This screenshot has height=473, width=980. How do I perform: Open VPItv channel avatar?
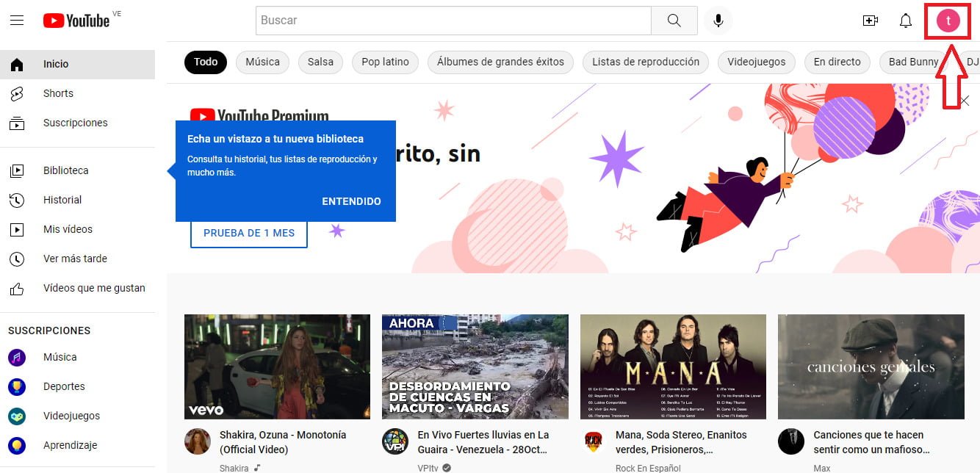pyautogui.click(x=395, y=441)
